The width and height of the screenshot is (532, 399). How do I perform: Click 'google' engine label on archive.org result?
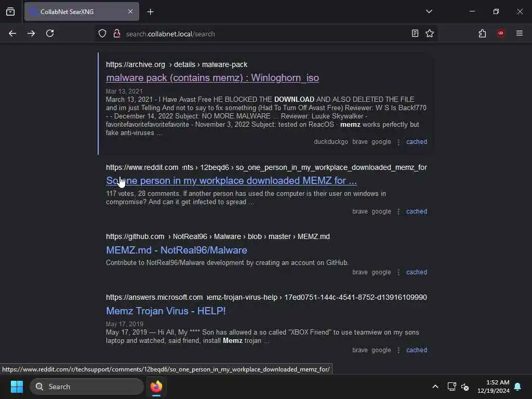[x=381, y=142]
